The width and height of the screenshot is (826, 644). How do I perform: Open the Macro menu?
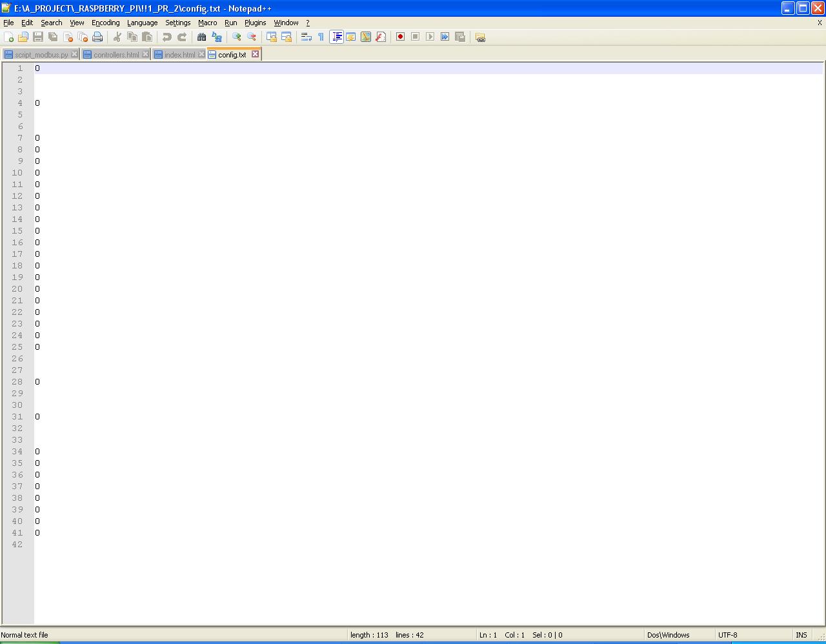[x=208, y=23]
